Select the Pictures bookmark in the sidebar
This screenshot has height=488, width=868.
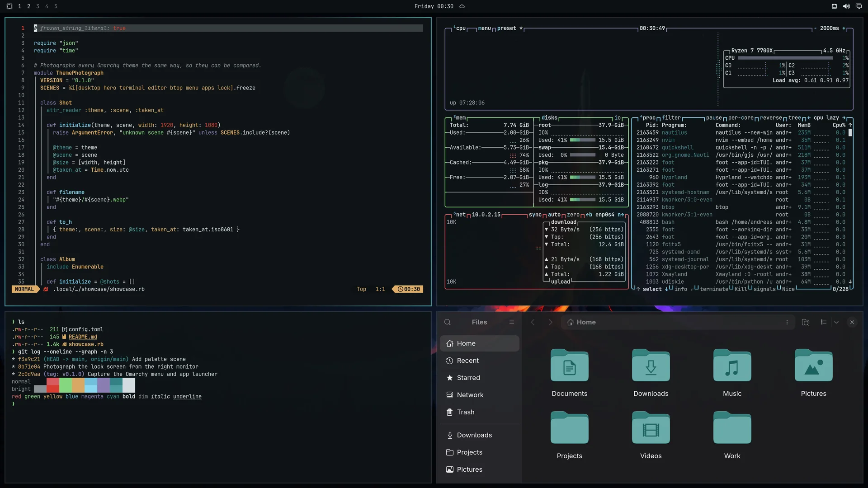480,469
